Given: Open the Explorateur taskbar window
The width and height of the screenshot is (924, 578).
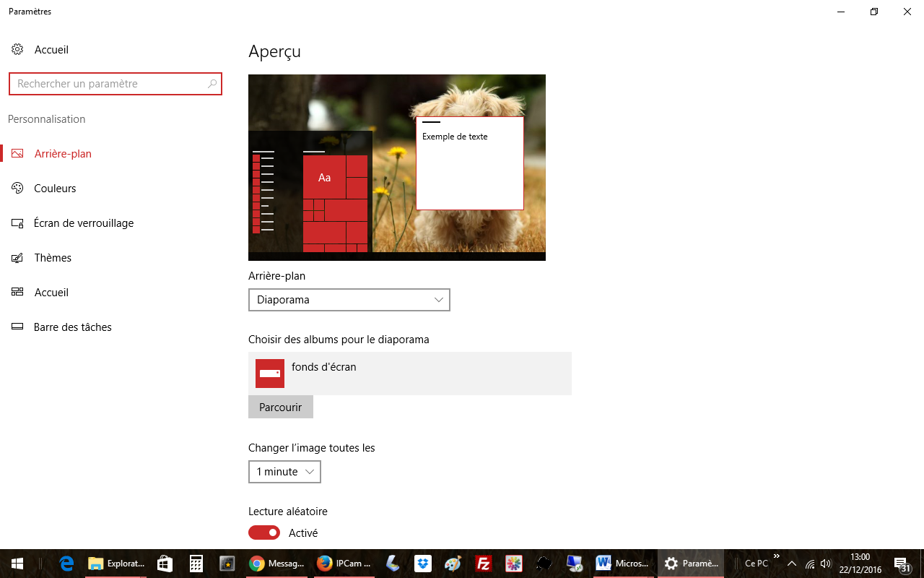Looking at the screenshot, I should (116, 564).
